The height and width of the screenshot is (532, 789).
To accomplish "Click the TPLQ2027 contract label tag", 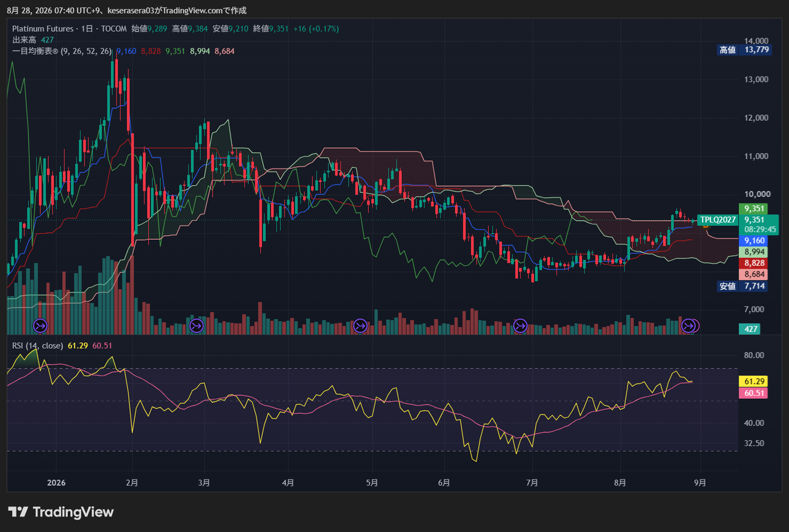I will tap(718, 219).
